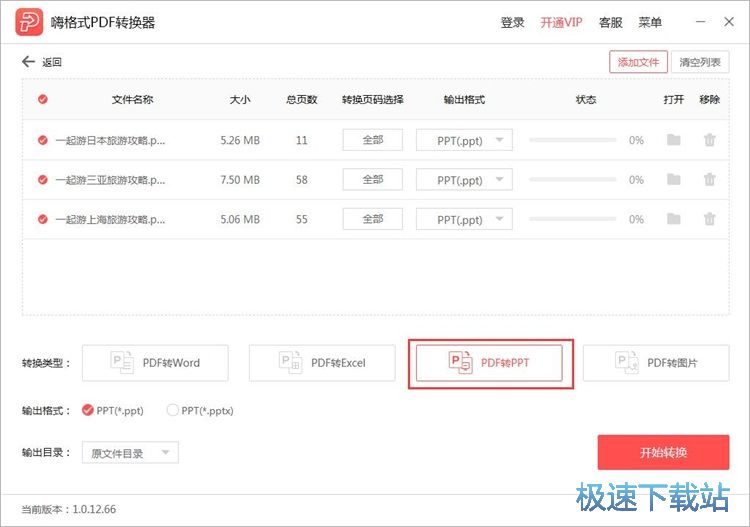Click version text 当前版本：1.0.12.66

click(x=68, y=509)
